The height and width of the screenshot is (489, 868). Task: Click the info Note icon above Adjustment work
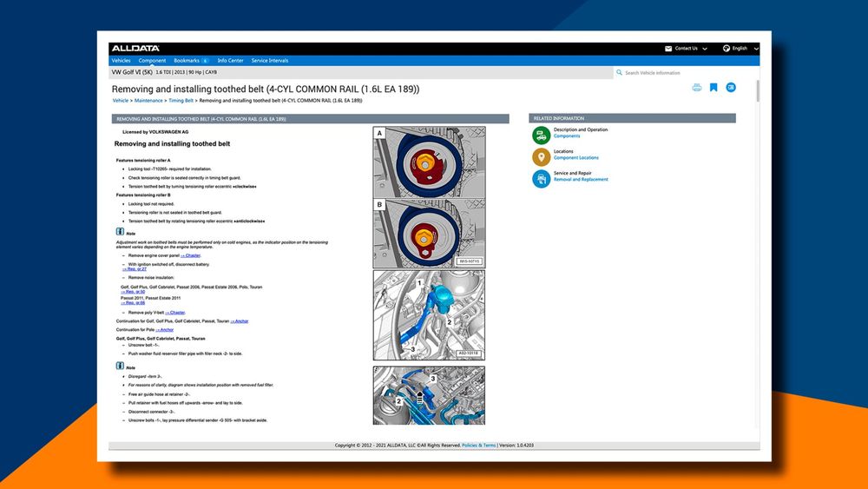click(x=120, y=232)
